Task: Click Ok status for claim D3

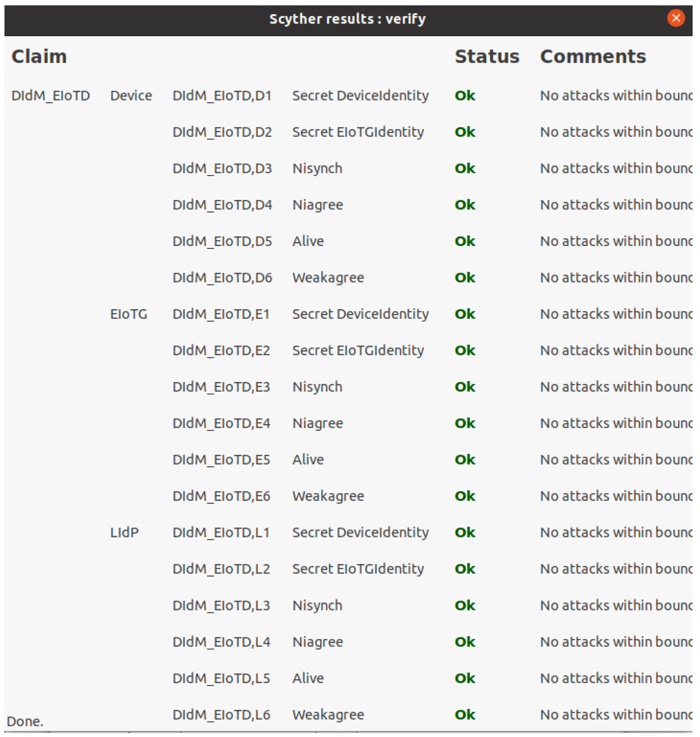Action: [465, 168]
